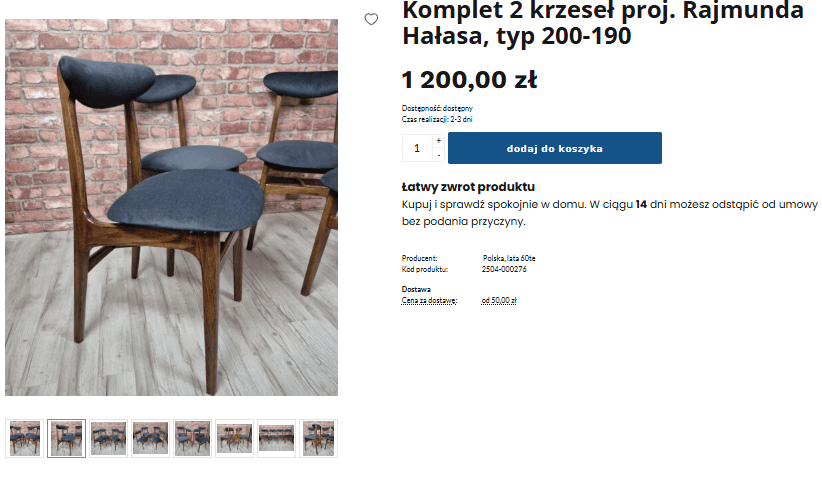This screenshot has height=480, width=822.
Task: Open the "Cena za dostawę" link
Action: 429,300
